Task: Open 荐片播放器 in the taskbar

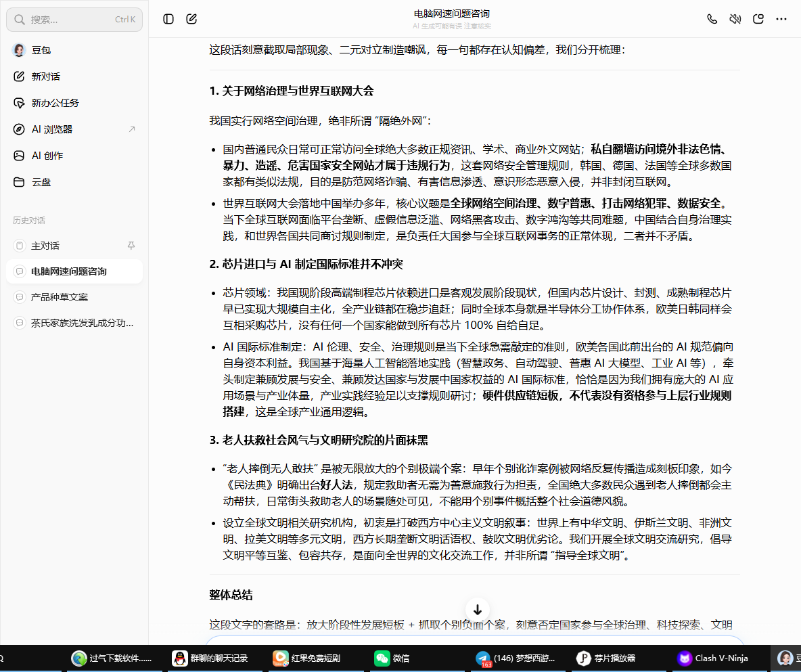Action: (605, 658)
